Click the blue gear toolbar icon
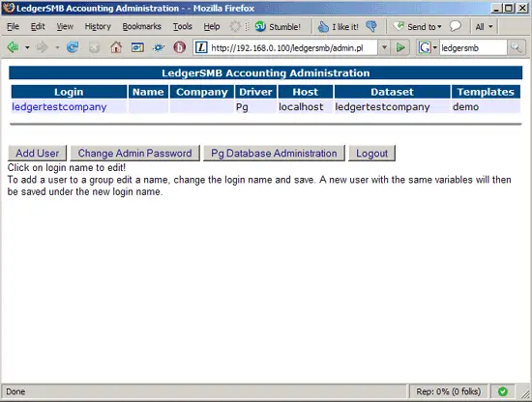Image resolution: width=532 pixels, height=402 pixels. pos(159,47)
